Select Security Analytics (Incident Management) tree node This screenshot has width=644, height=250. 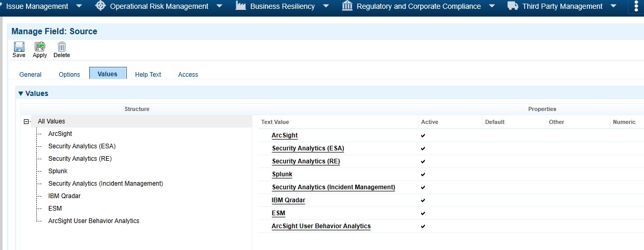click(x=106, y=184)
